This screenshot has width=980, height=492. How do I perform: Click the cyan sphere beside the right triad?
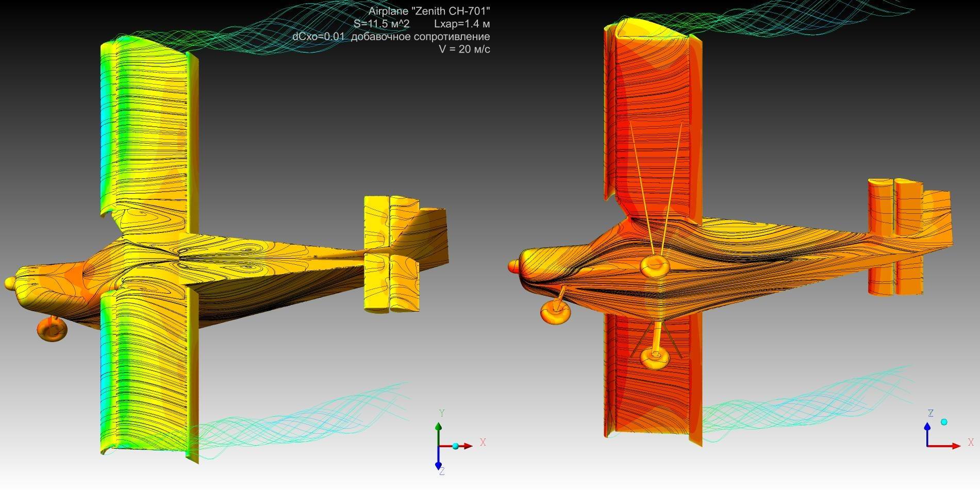944,422
